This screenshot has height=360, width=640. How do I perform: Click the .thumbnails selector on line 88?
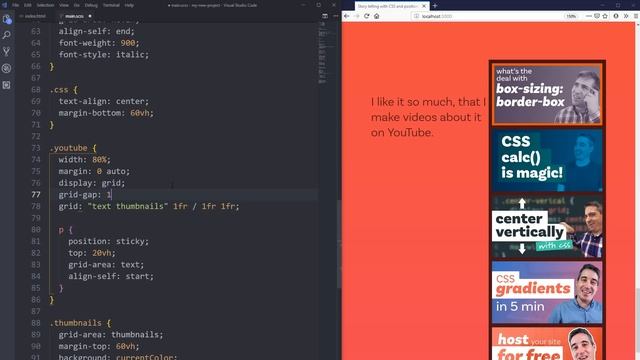tap(76, 323)
